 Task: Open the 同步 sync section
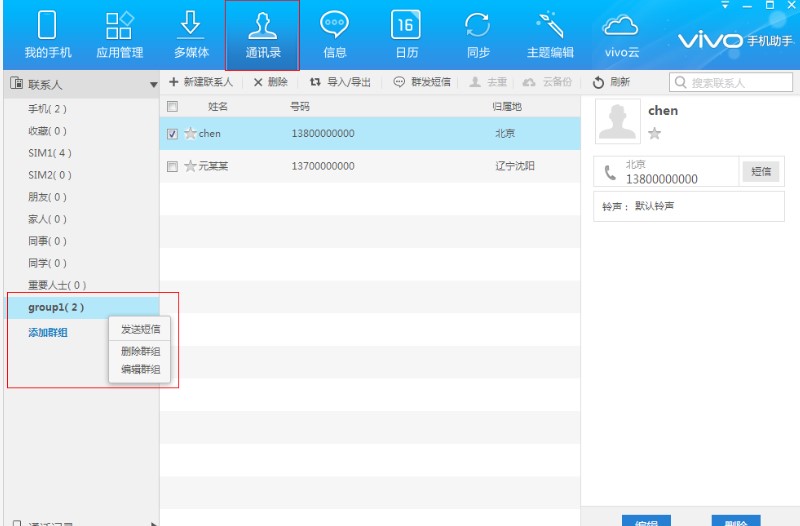tap(478, 35)
